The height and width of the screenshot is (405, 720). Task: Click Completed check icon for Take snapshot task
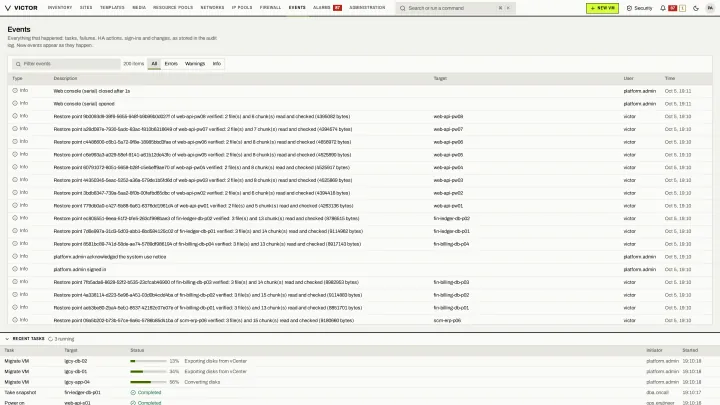133,393
